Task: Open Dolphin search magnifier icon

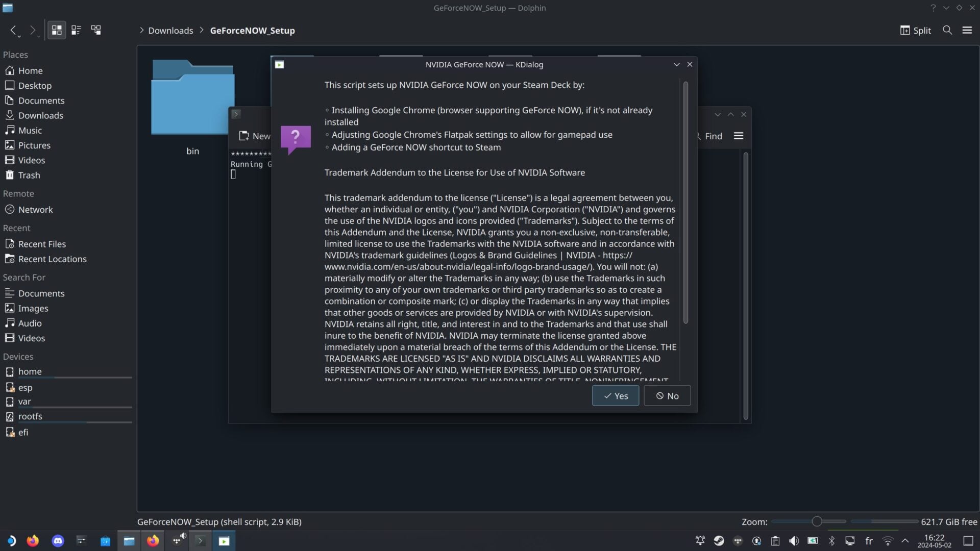Action: point(947,30)
